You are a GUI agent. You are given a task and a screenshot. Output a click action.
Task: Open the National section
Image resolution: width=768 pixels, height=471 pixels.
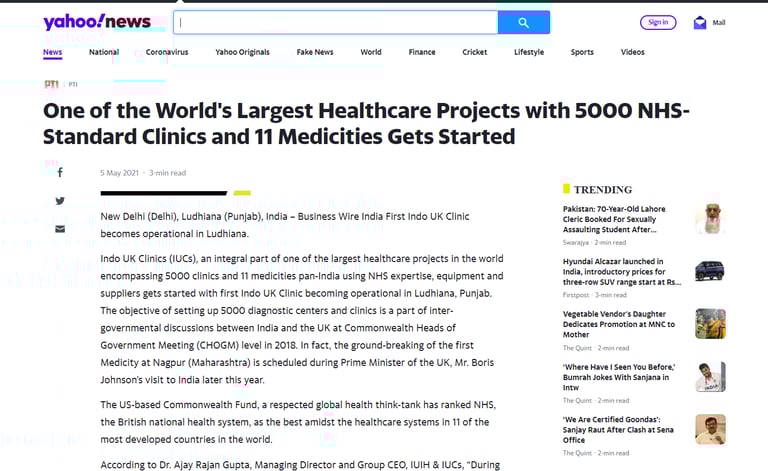tap(104, 52)
